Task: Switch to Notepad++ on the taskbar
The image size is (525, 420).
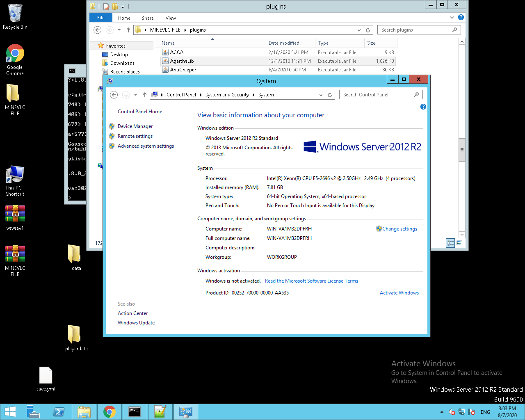Action: tap(160, 412)
